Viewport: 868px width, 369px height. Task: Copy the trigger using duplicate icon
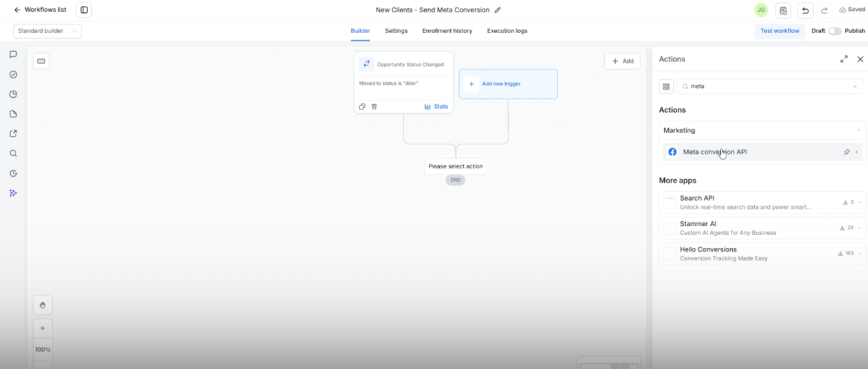[x=362, y=107]
